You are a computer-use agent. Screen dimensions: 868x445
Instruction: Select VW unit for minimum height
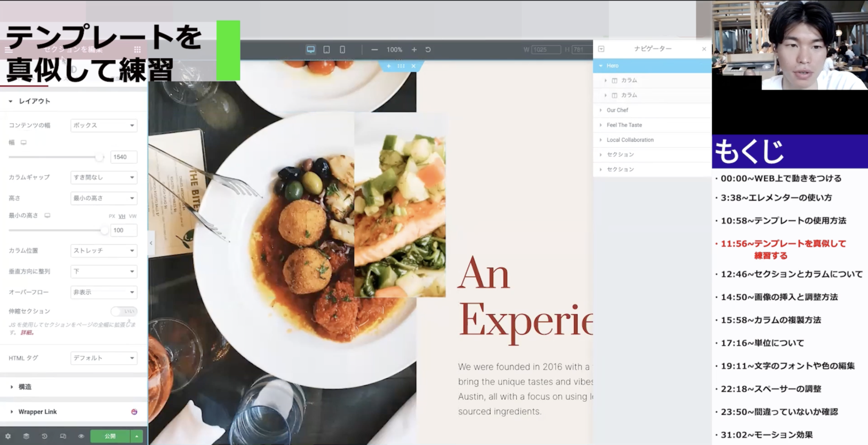(x=133, y=216)
